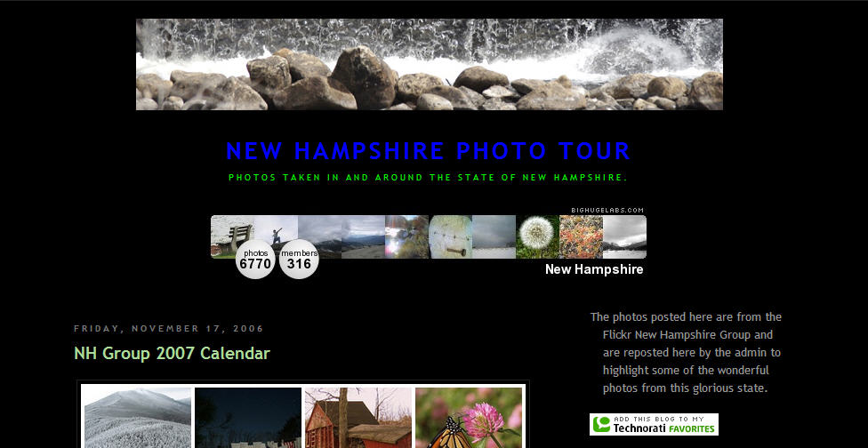Open the snowy mountain calendar photo
The image size is (868, 448).
[138, 417]
